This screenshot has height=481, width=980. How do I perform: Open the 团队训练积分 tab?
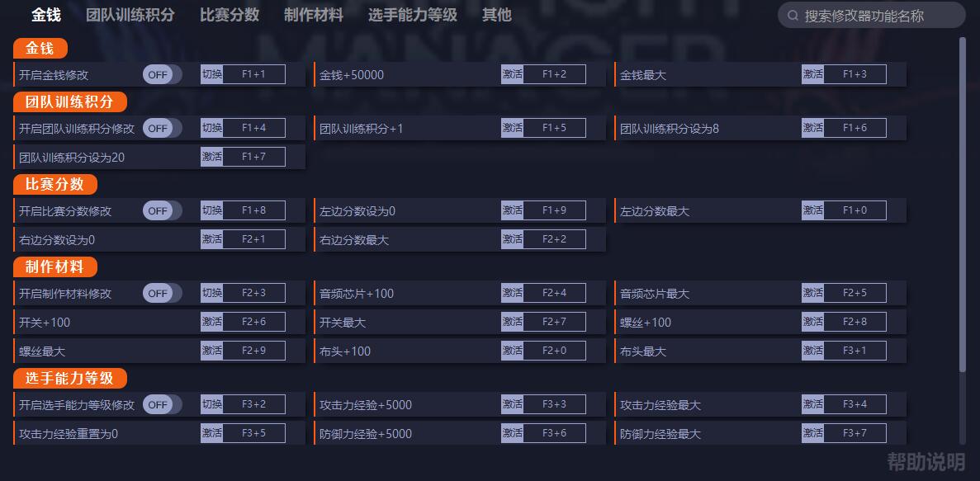(x=130, y=15)
